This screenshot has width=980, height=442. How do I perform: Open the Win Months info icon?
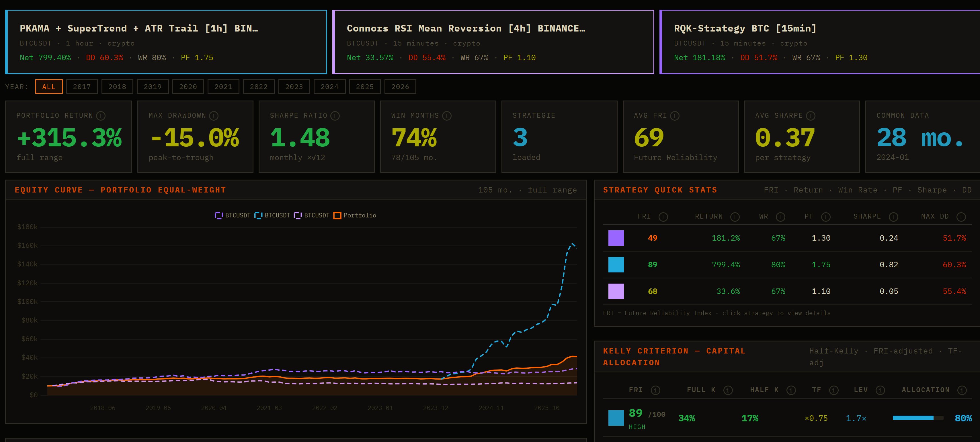tap(447, 115)
